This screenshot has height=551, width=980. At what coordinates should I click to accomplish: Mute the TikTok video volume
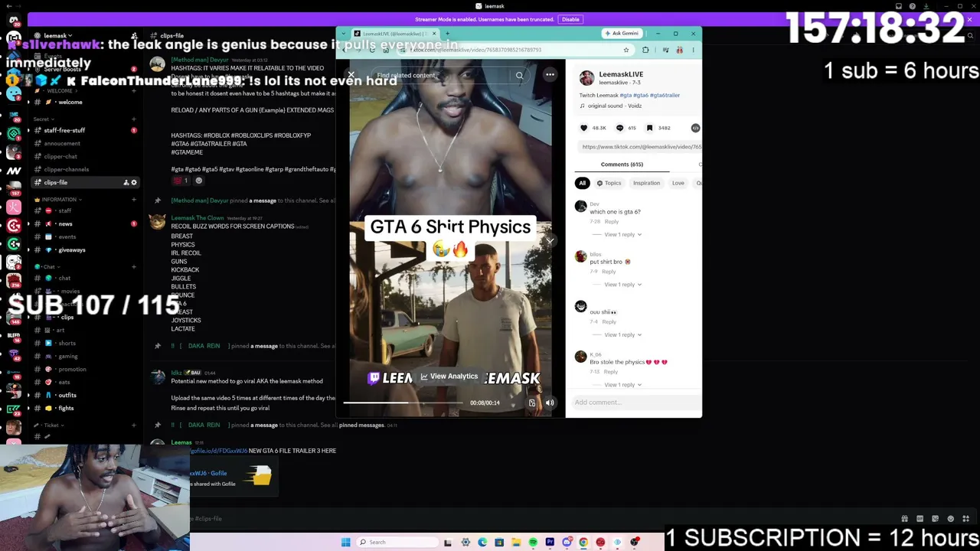pyautogui.click(x=550, y=403)
